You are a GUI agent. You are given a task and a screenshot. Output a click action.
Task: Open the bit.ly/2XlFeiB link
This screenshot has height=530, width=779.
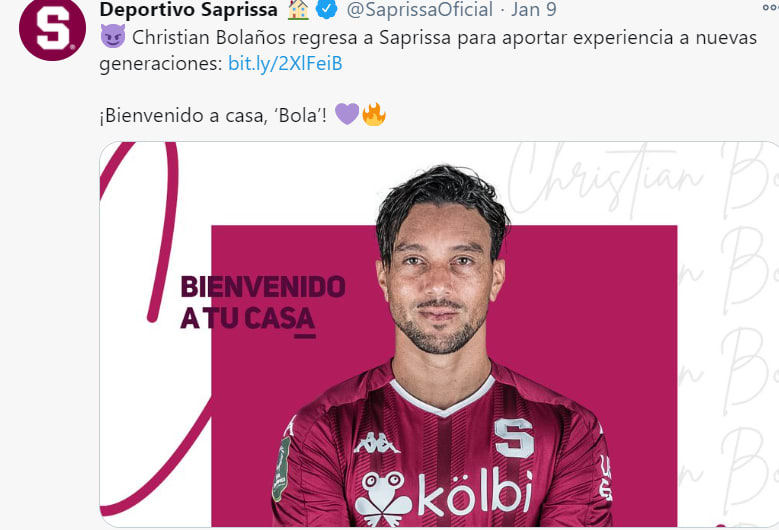tap(285, 64)
